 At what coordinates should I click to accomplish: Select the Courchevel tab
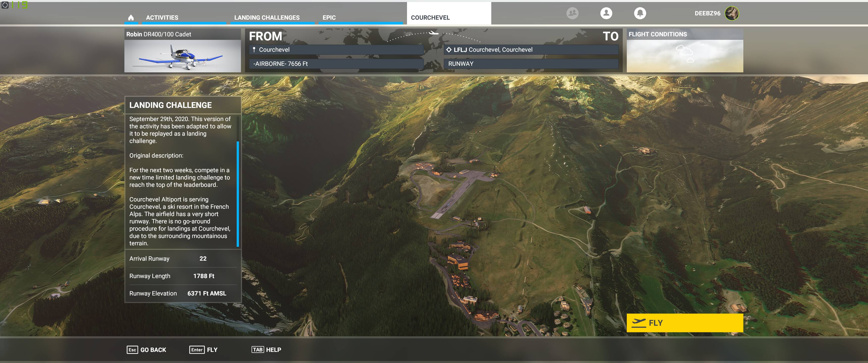(x=430, y=17)
